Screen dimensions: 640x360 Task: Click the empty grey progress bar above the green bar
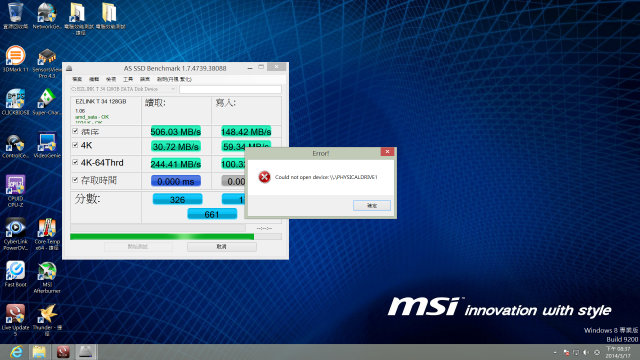tap(158, 228)
